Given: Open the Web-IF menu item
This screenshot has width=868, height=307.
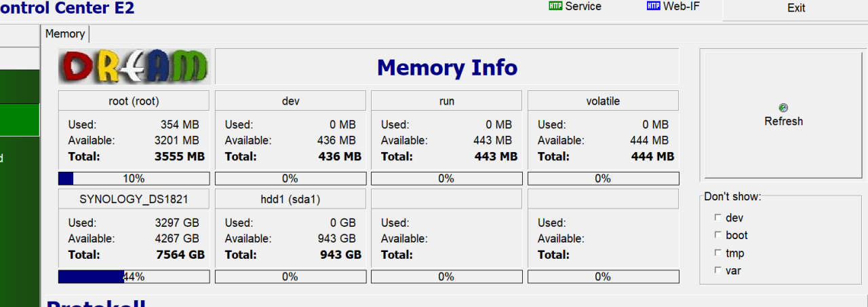Looking at the screenshot, I should (x=682, y=6).
